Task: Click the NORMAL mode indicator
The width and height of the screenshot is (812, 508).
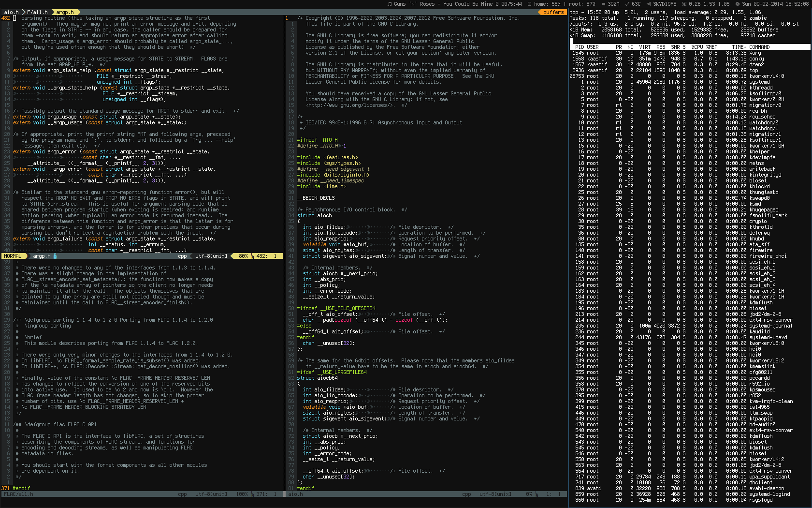Action: click(x=13, y=256)
